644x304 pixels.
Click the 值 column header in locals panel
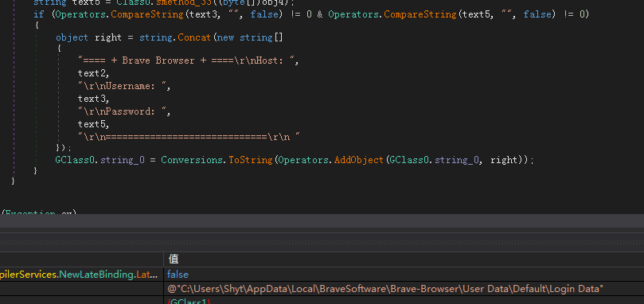[174, 259]
